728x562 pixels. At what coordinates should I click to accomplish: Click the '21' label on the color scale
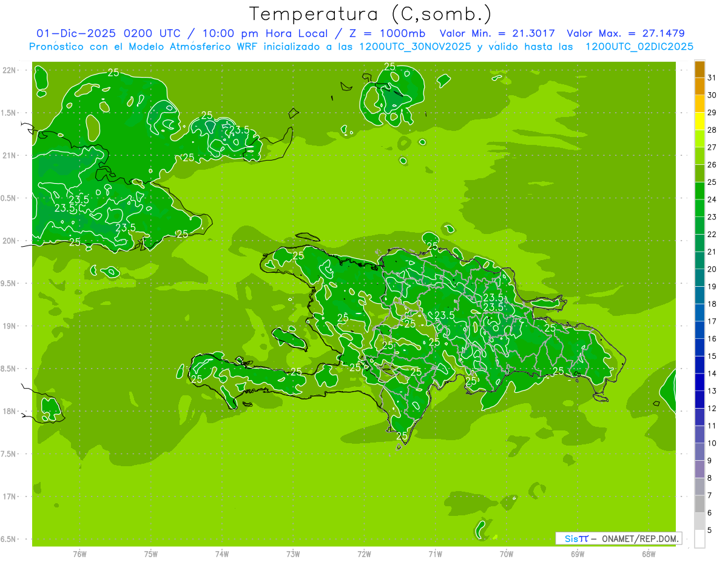712,252
